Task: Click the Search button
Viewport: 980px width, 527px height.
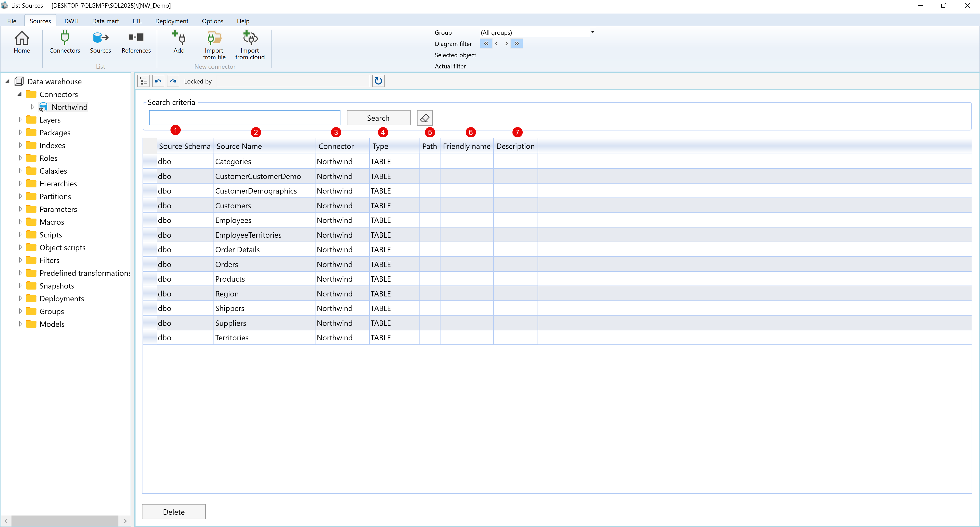Action: pos(378,117)
